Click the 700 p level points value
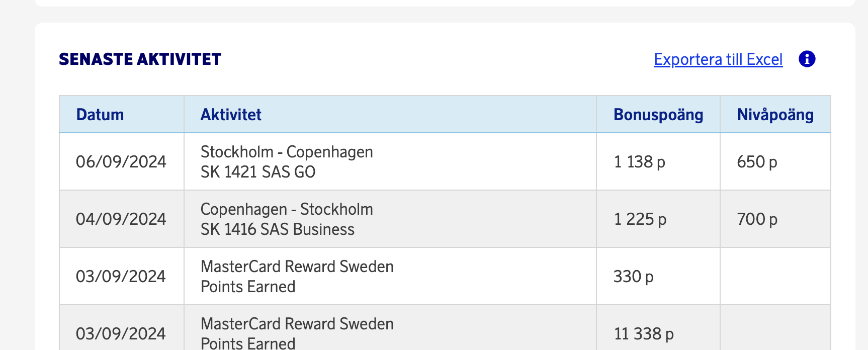The image size is (868, 350). (x=757, y=219)
